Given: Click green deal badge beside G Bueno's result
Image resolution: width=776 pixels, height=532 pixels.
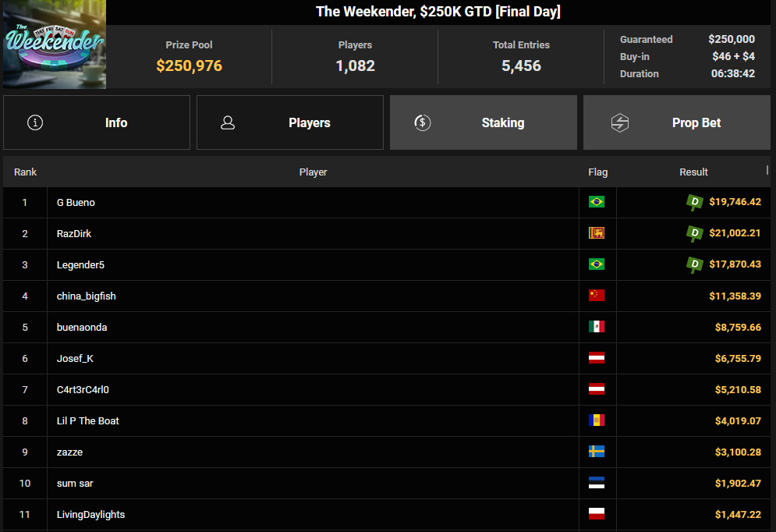Looking at the screenshot, I should pos(694,202).
